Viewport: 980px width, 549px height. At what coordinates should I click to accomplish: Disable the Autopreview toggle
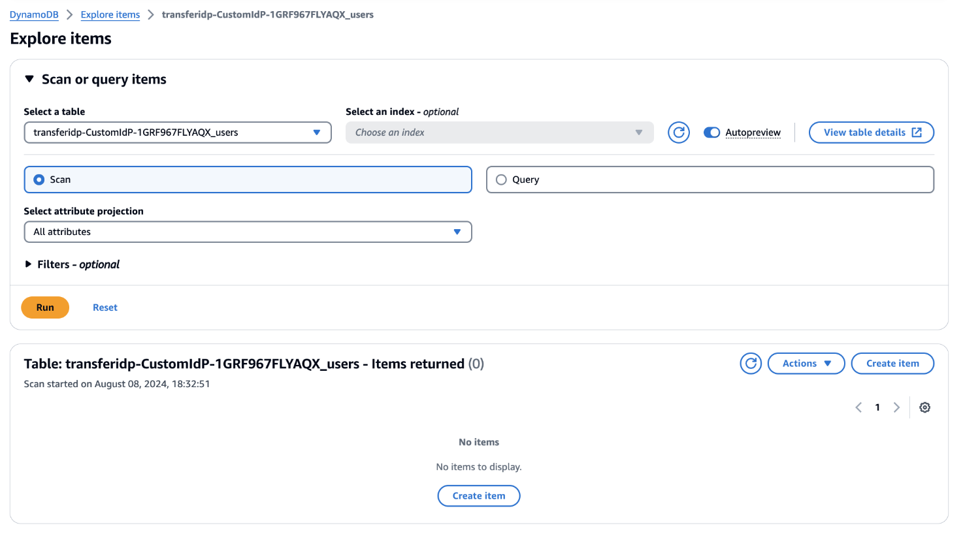click(x=711, y=132)
